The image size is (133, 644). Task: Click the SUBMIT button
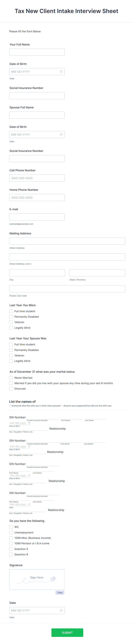pyautogui.click(x=67, y=633)
